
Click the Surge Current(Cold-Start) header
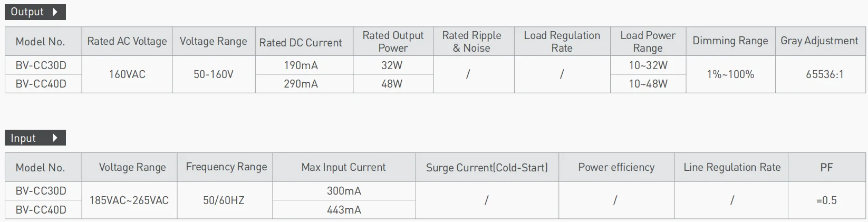487,168
